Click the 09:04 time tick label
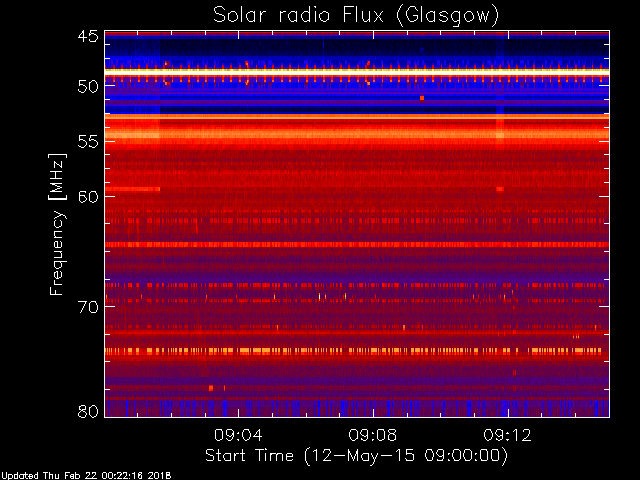This screenshot has height=480, width=640. pos(238,435)
